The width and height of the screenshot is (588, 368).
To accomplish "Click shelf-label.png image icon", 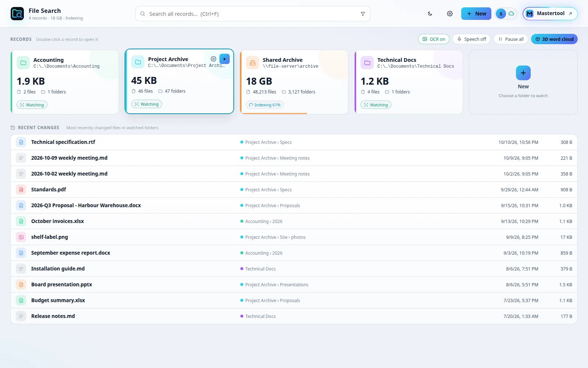I will (x=21, y=237).
